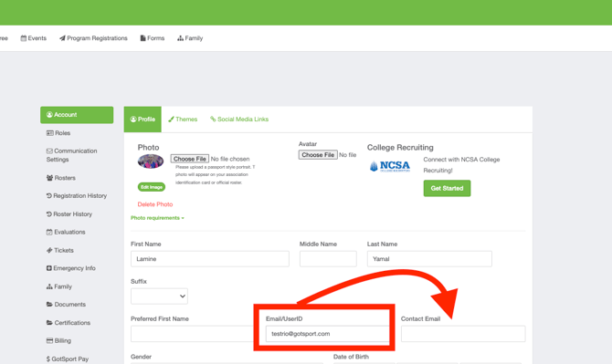This screenshot has height=364, width=612.
Task: Expand the Photo requirements section
Action: 157,218
